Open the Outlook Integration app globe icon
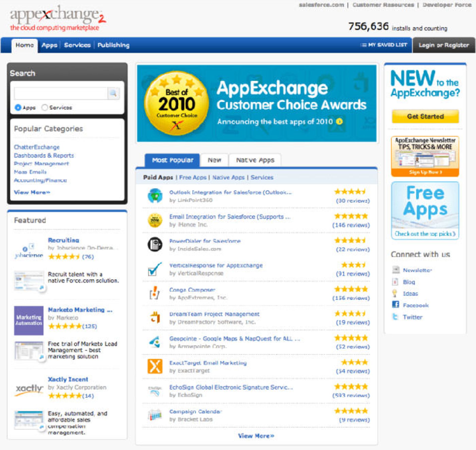 coord(155,196)
